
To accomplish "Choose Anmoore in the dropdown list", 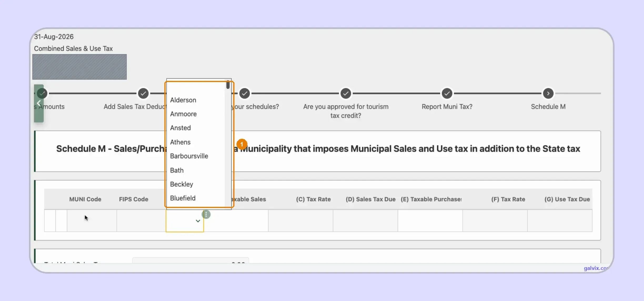I will tap(183, 114).
